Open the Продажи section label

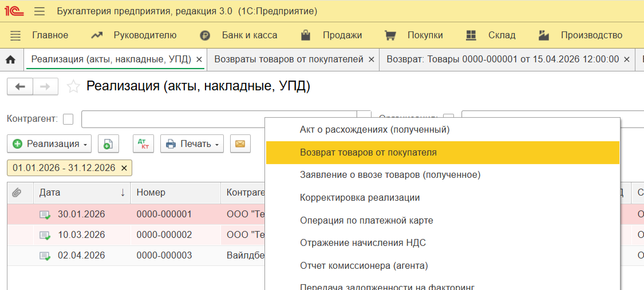342,35
